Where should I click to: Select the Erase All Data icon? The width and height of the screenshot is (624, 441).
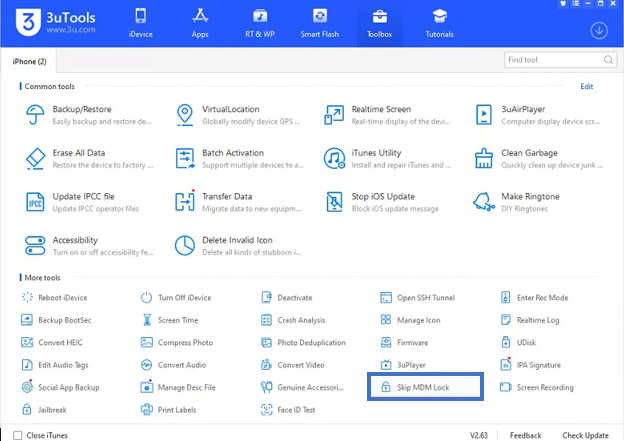click(x=35, y=159)
